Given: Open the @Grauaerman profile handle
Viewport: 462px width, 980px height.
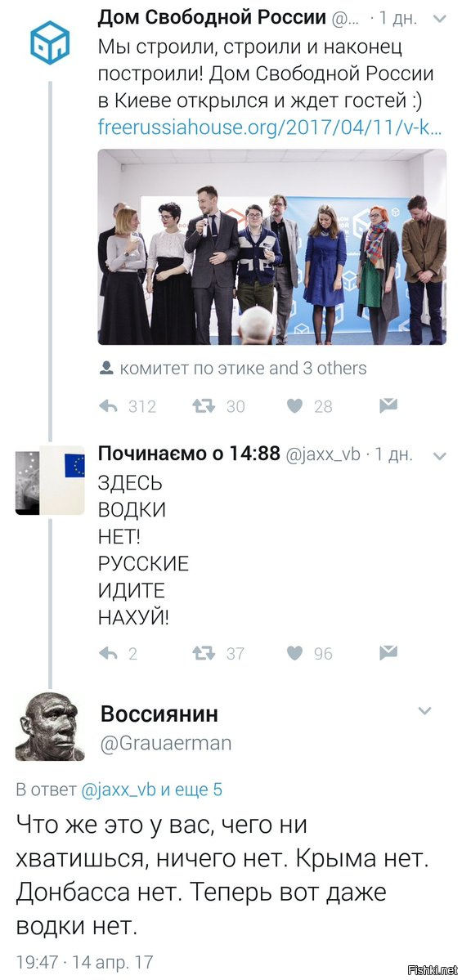Looking at the screenshot, I should 166,743.
